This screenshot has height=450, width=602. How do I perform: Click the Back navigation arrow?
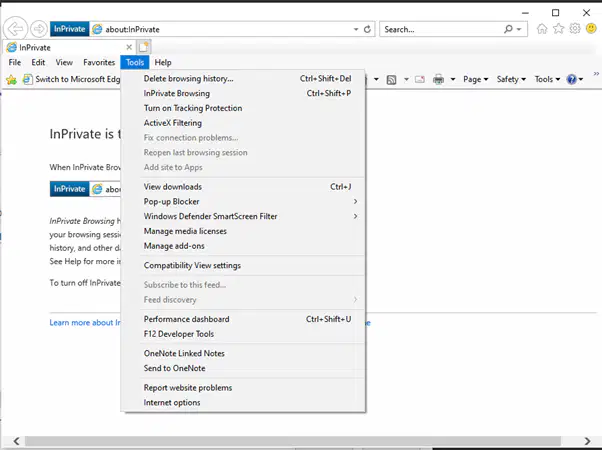point(15,29)
